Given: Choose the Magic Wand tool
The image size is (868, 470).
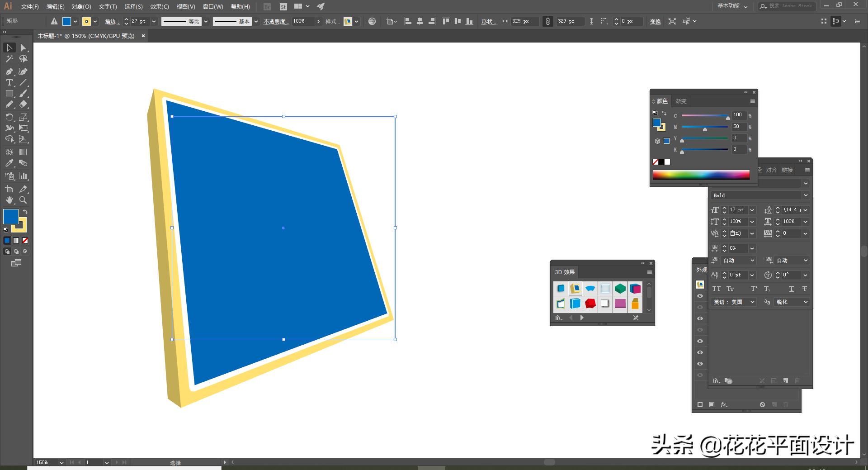Looking at the screenshot, I should point(9,59).
